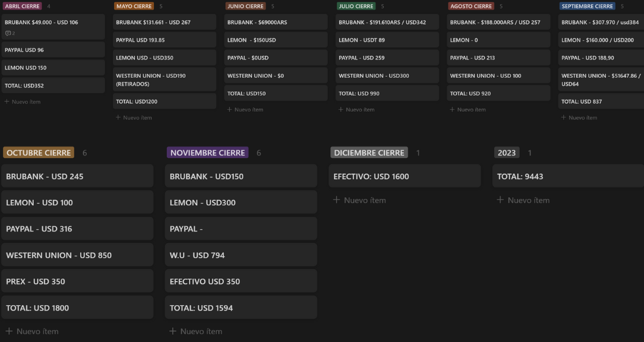Add new item in the 2023 column
The width and height of the screenshot is (644, 342).
pos(523,200)
